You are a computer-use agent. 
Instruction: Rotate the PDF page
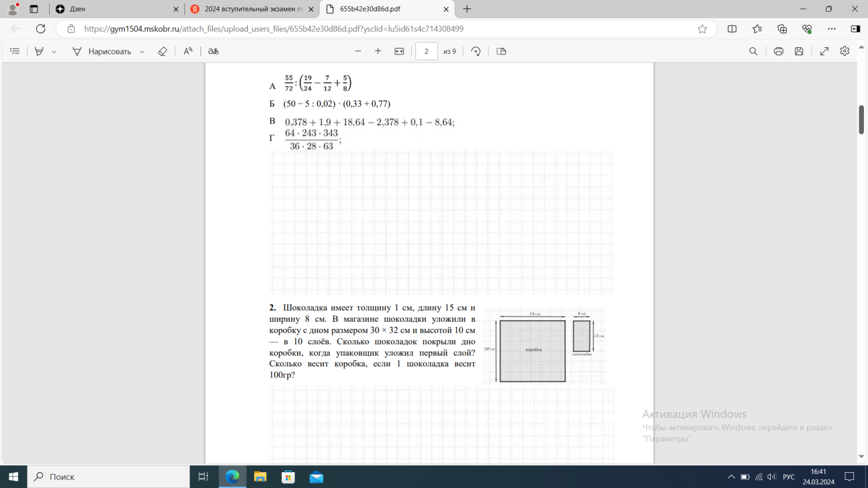click(x=476, y=51)
